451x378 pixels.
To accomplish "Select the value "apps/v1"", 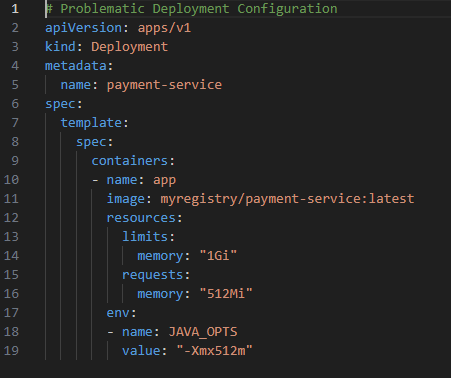I will (x=164, y=28).
